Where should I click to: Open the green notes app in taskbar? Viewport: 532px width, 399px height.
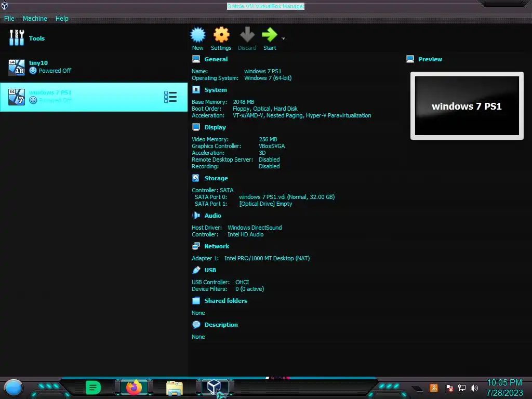(x=93, y=388)
